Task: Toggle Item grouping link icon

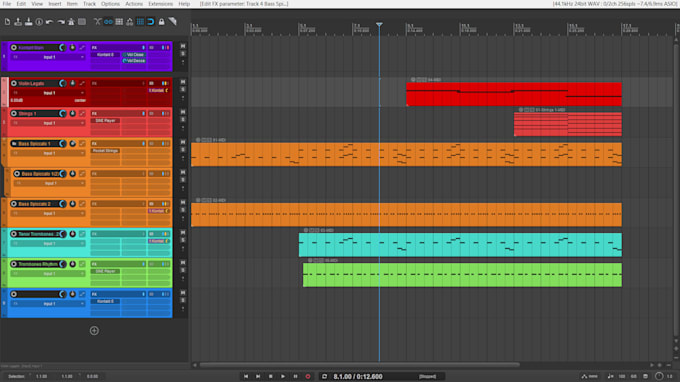Action: [108, 22]
